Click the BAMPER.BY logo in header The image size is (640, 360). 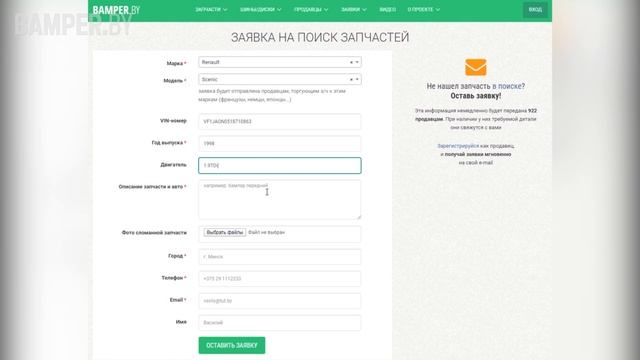(116, 10)
